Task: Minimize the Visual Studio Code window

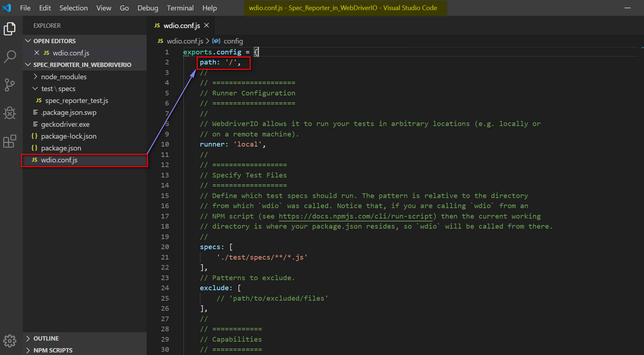Action: 627,8
